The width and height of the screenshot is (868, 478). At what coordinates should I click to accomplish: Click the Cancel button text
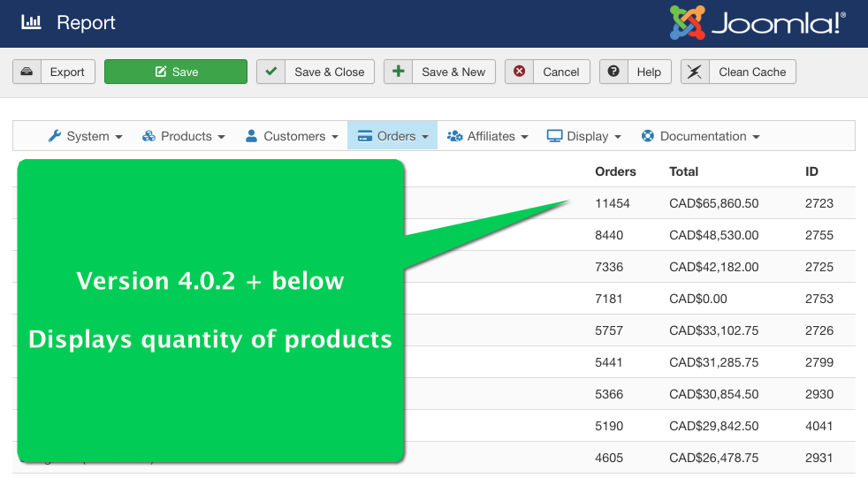560,72
